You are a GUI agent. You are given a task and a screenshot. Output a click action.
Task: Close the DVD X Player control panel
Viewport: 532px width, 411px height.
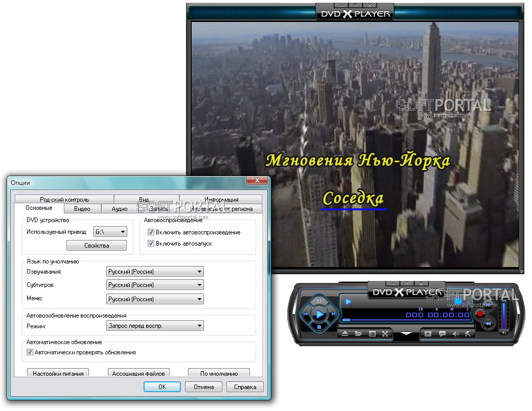pos(421,283)
